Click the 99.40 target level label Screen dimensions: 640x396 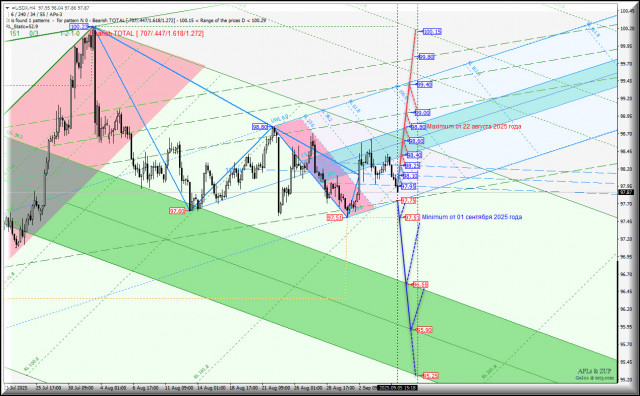tap(424, 85)
